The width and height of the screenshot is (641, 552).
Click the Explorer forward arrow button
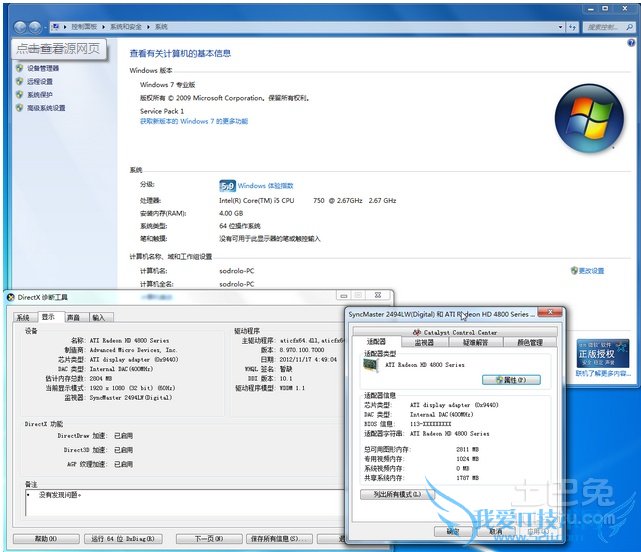[35, 27]
